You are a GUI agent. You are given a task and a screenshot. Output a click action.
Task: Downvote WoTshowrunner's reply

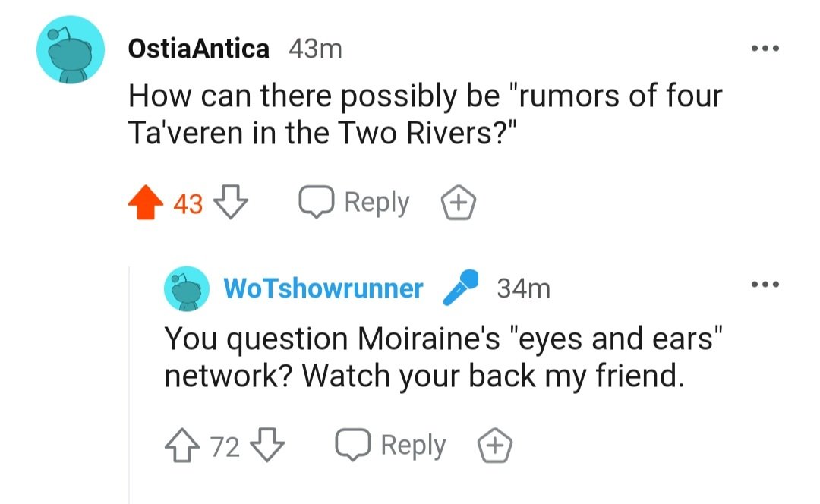click(x=266, y=446)
